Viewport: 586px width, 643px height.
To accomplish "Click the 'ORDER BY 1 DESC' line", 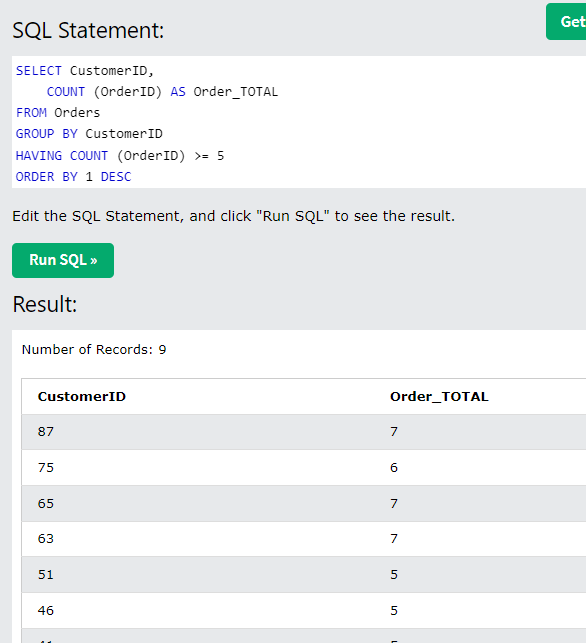I will tap(73, 177).
